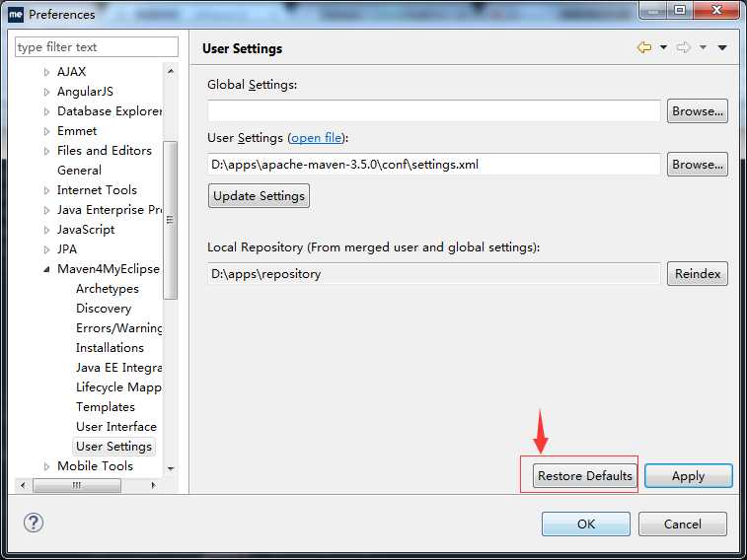Open the back history dropdown arrow
Image resolution: width=747 pixels, height=560 pixels.
click(x=663, y=47)
